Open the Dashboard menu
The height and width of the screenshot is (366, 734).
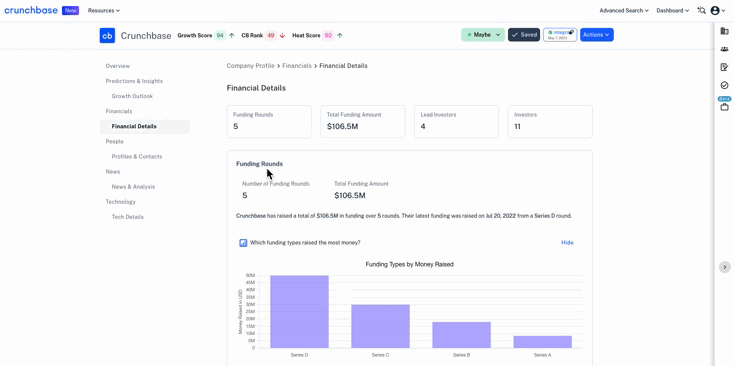click(673, 10)
